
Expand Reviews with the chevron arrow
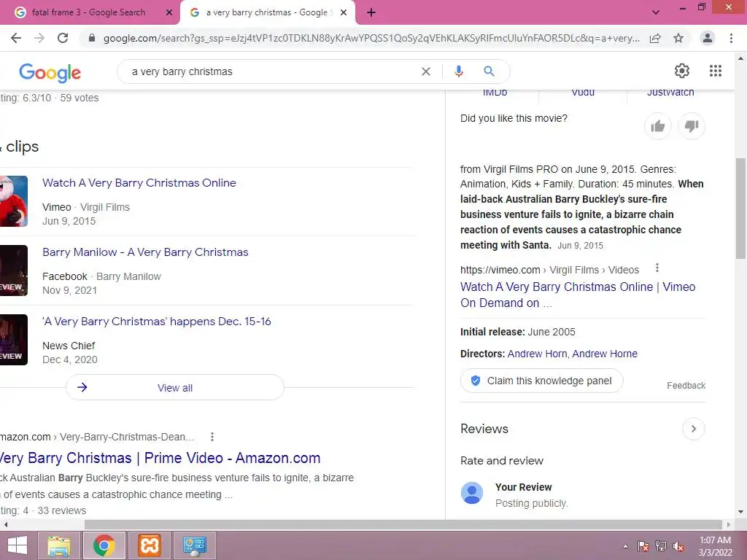[693, 429]
